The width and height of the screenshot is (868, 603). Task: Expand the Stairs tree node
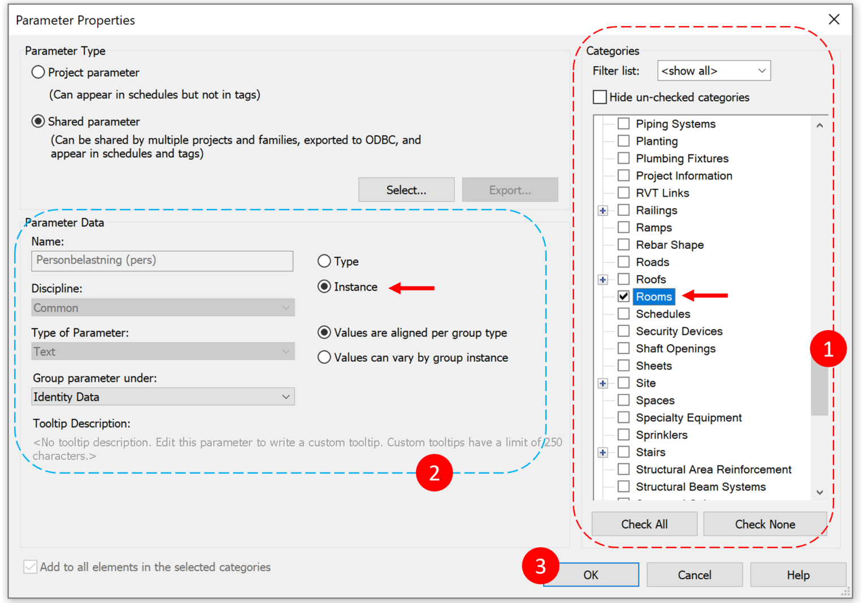[x=603, y=453]
